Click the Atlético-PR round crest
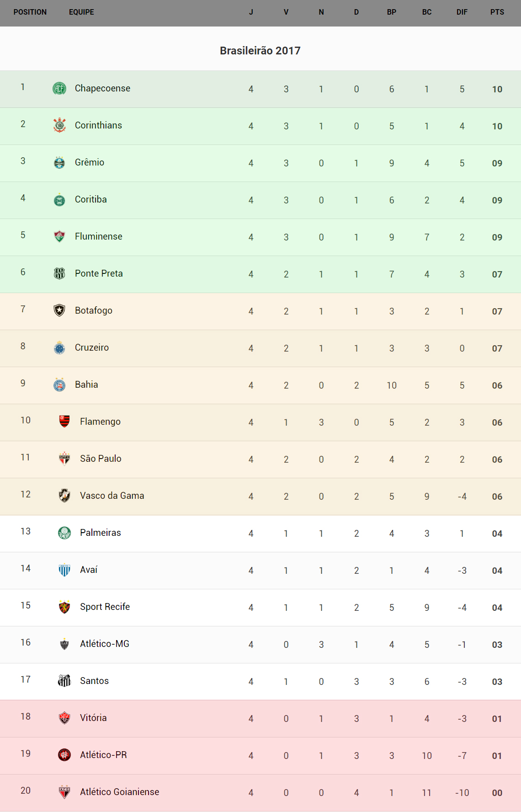 pos(64,755)
